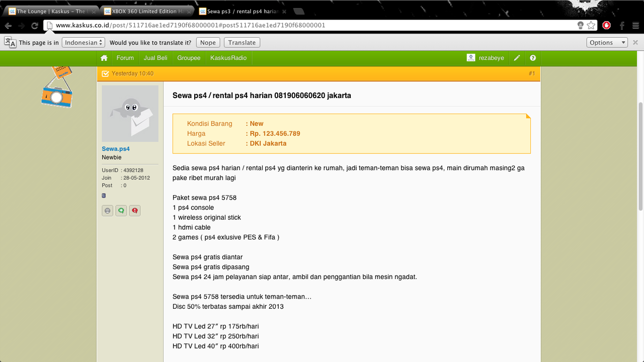Open rezabeye user profile link

[492, 58]
